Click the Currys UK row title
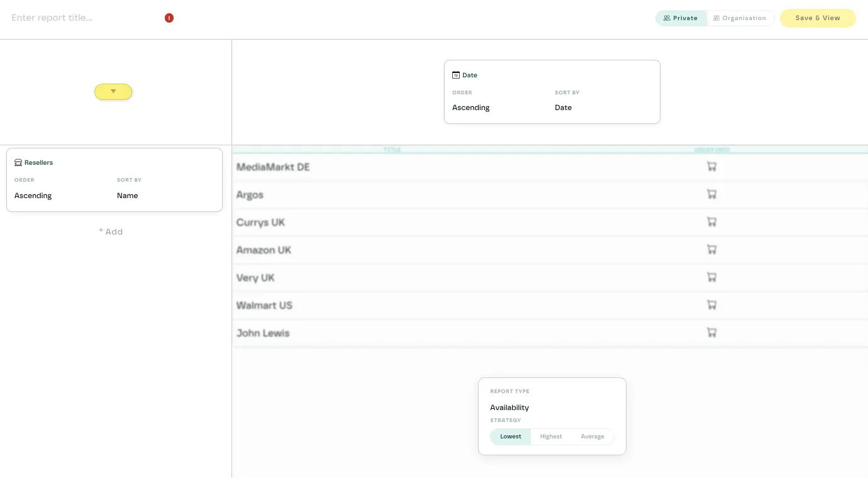Screen dimensions: 868x478 pyautogui.click(x=260, y=222)
